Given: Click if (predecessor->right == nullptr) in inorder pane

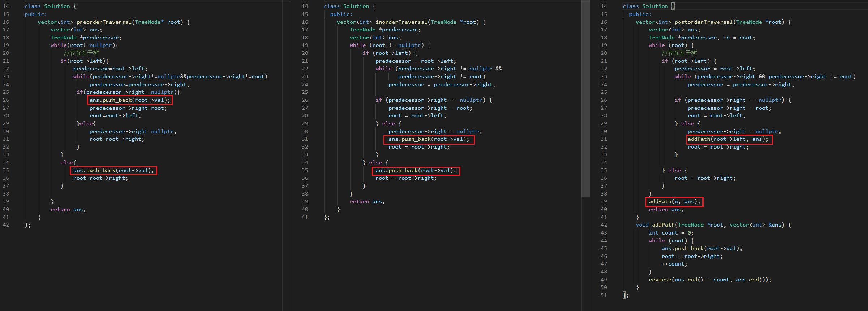Looking at the screenshot, I should pyautogui.click(x=434, y=100).
